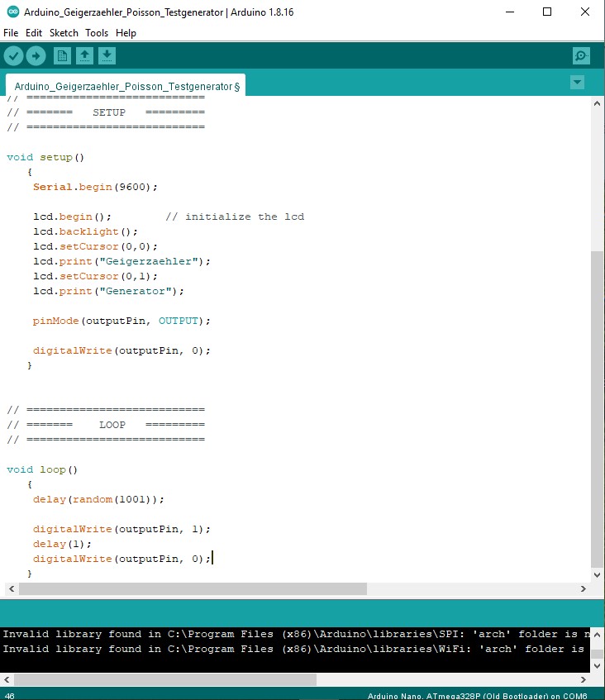Click the editor scroll down arrow
The image size is (605, 700).
point(597,574)
